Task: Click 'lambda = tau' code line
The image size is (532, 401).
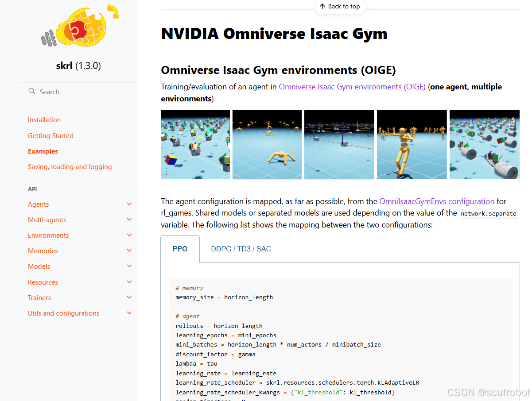Action: click(x=196, y=364)
